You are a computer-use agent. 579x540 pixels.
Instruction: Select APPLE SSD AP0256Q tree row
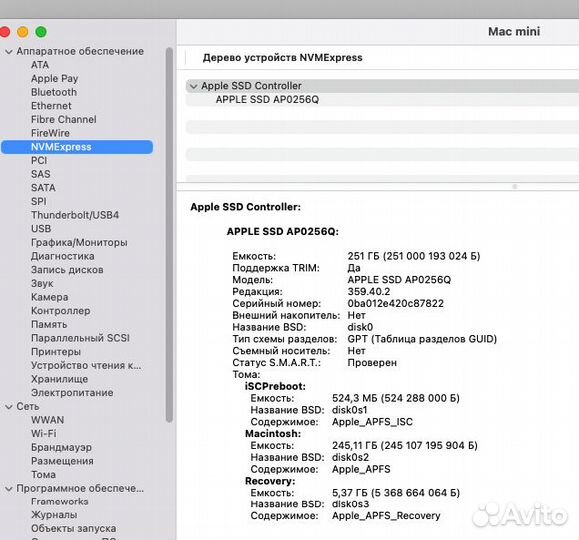click(382, 100)
